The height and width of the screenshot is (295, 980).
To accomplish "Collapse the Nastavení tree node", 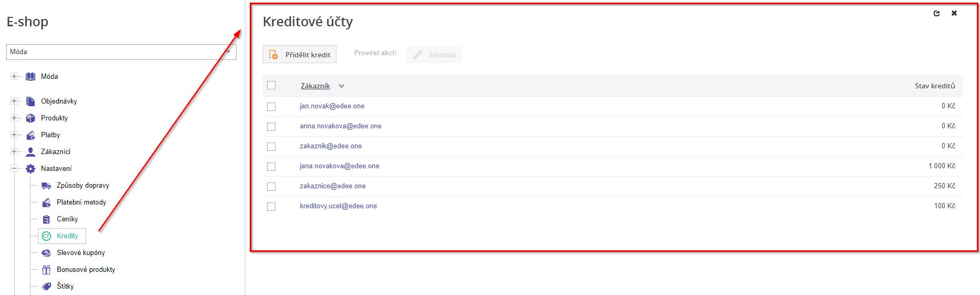I will point(14,169).
